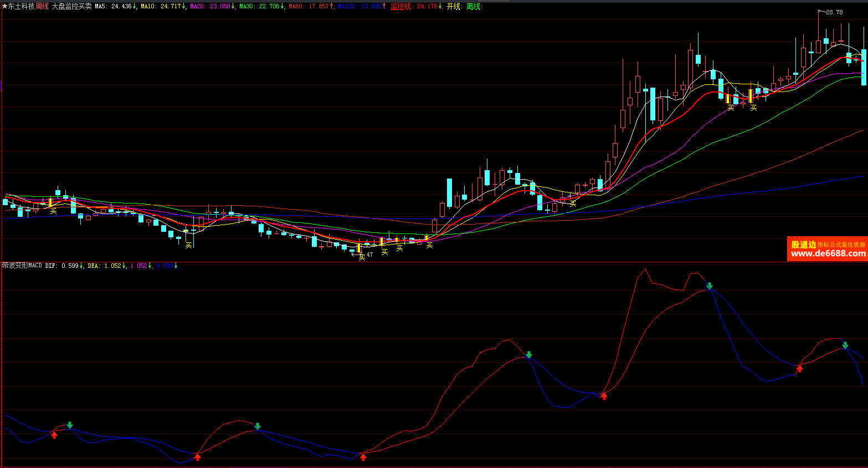The width and height of the screenshot is (868, 468).
Task: Click the white DIF value in MACD header
Action: pos(61,266)
